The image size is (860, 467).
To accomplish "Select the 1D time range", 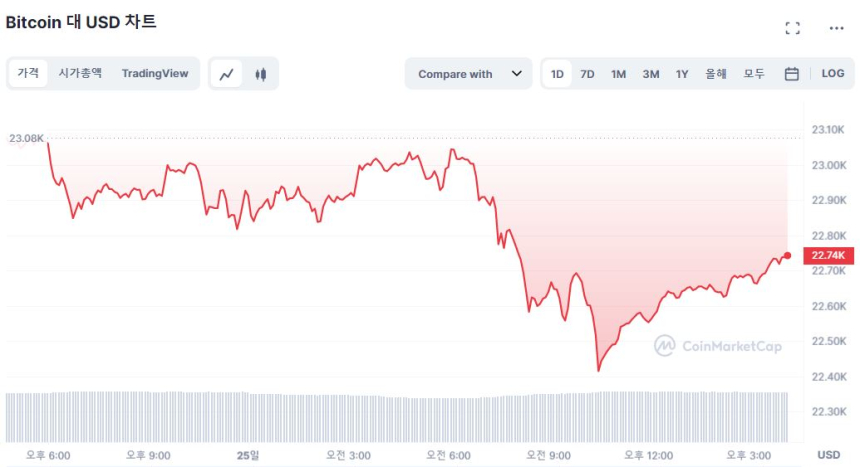I will pos(557,74).
